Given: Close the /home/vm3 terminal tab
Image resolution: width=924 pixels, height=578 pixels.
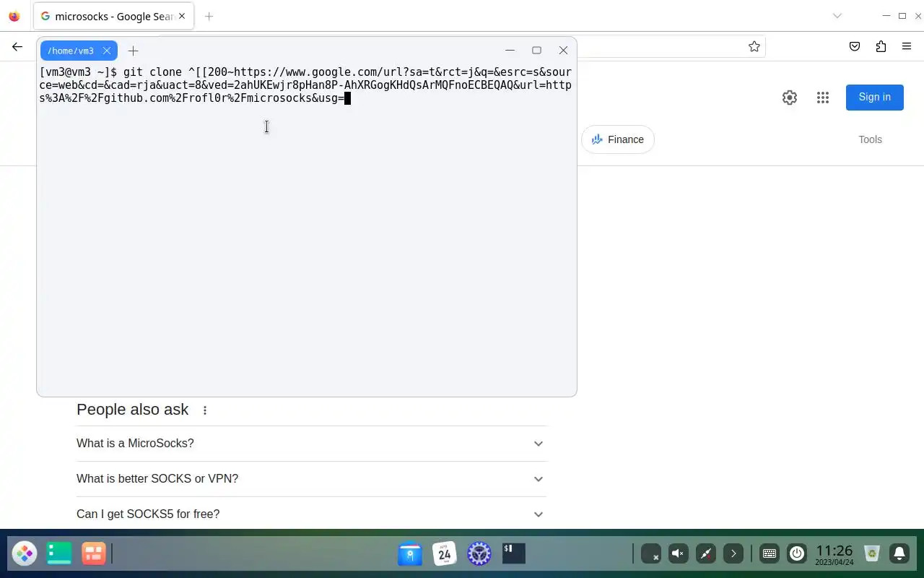Looking at the screenshot, I should pos(107,51).
